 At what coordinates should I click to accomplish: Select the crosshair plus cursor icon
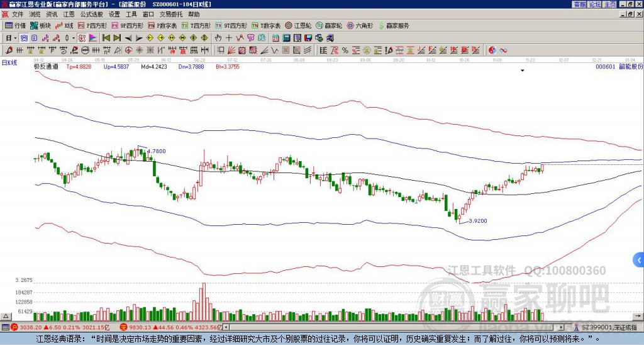(229, 38)
